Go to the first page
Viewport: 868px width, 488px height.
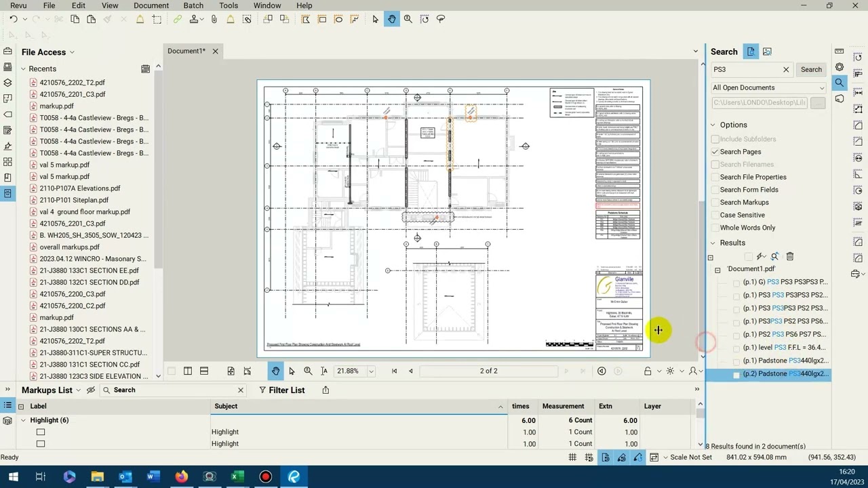click(x=395, y=371)
